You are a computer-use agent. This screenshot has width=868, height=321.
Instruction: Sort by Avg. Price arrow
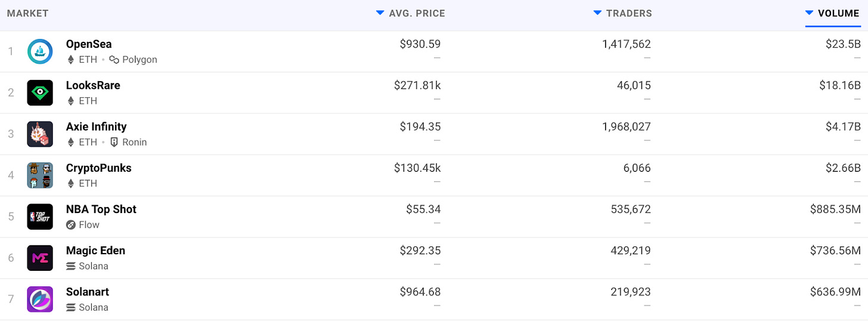380,13
